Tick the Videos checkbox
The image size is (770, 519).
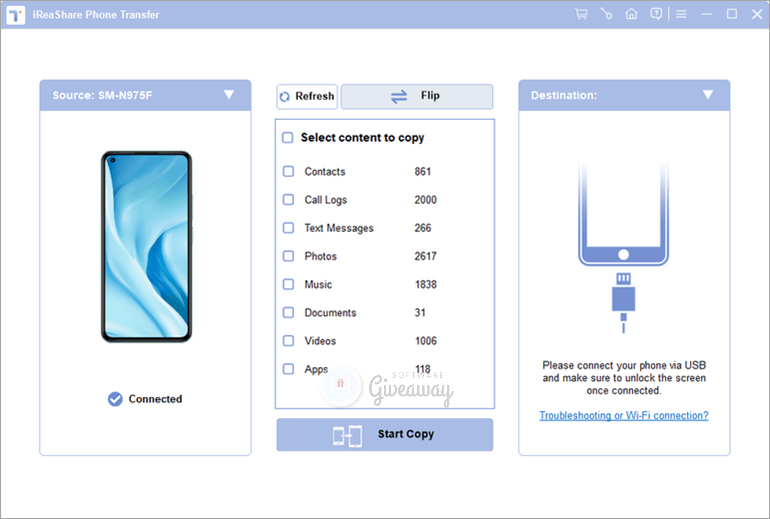coord(289,341)
